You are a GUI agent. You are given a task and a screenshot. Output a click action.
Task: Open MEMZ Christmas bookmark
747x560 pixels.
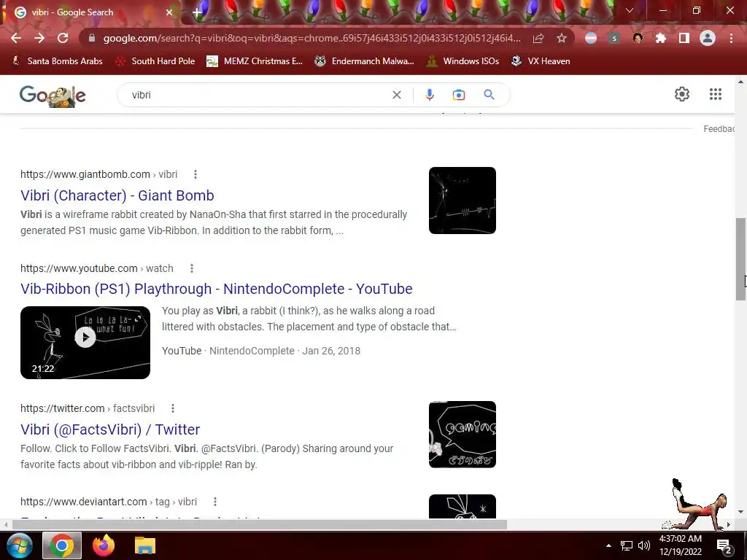click(x=255, y=61)
